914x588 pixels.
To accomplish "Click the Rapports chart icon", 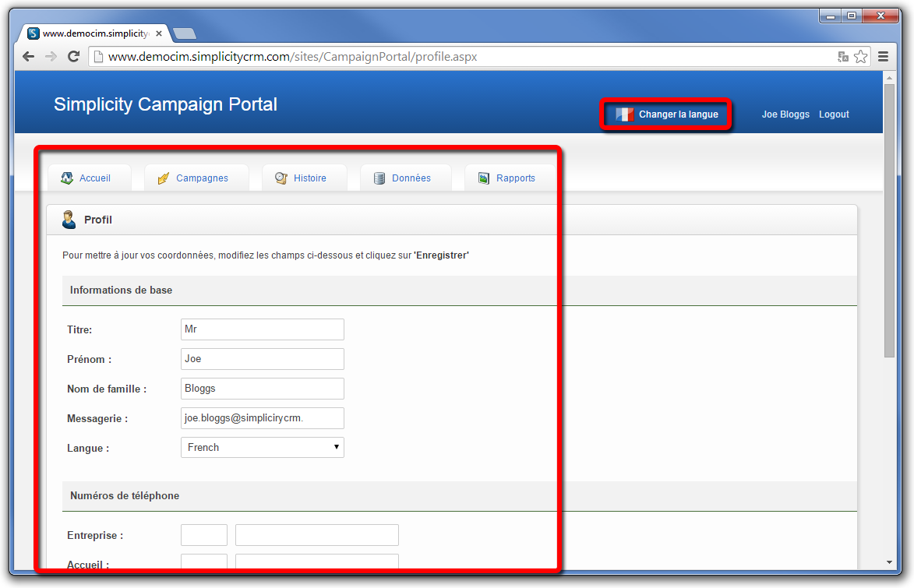I will click(x=484, y=178).
